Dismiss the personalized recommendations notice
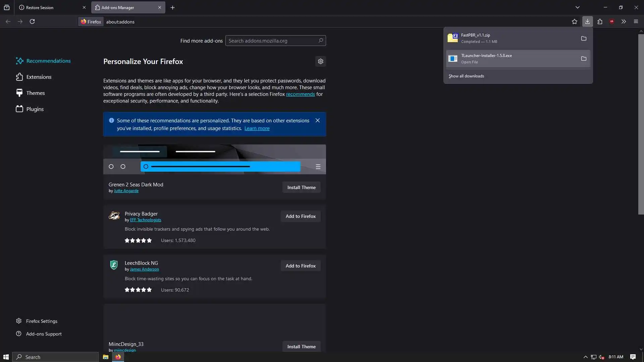 317,120
